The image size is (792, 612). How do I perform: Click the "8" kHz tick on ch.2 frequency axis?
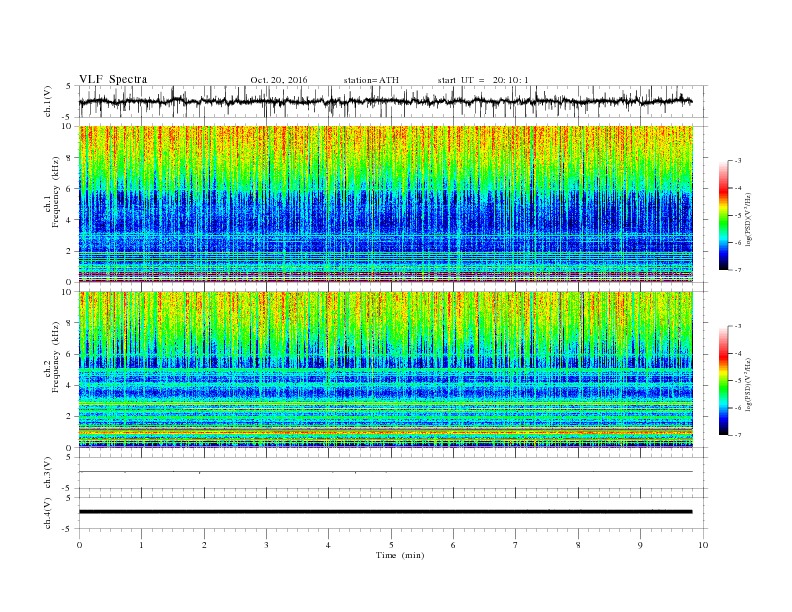70,323
